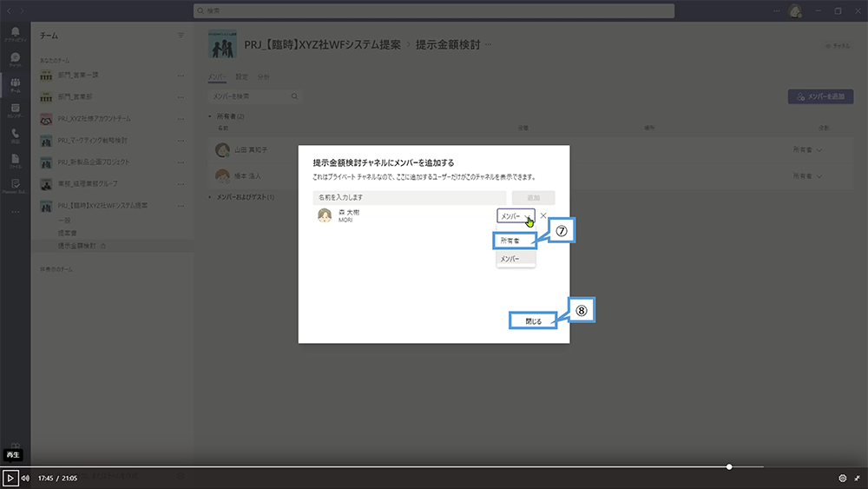Seek using the video progress bar
The width and height of the screenshot is (868, 489).
[382, 466]
